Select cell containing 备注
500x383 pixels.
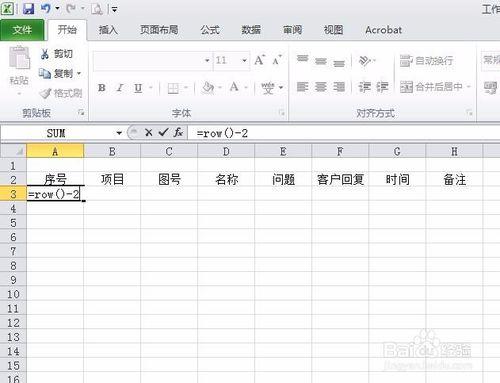[x=454, y=179]
